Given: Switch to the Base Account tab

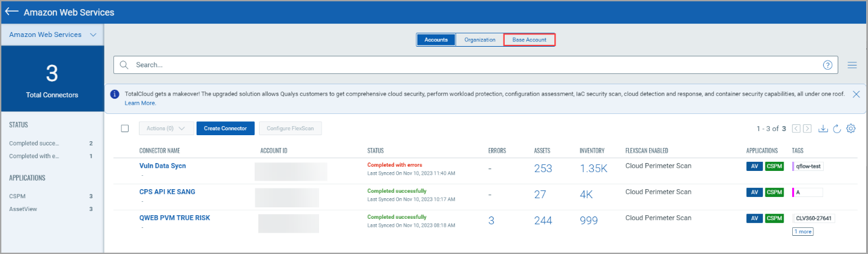Looking at the screenshot, I should pos(530,40).
